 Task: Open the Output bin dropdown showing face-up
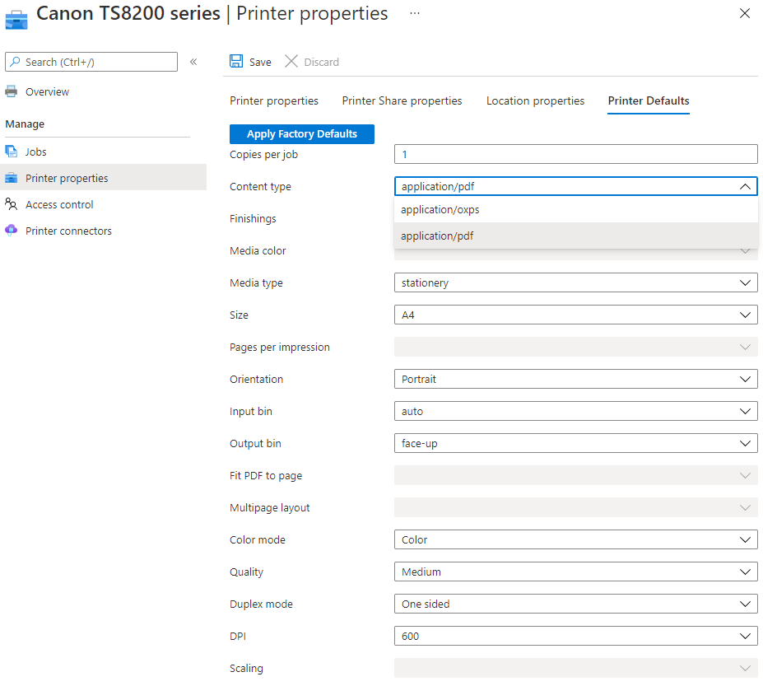tap(575, 443)
